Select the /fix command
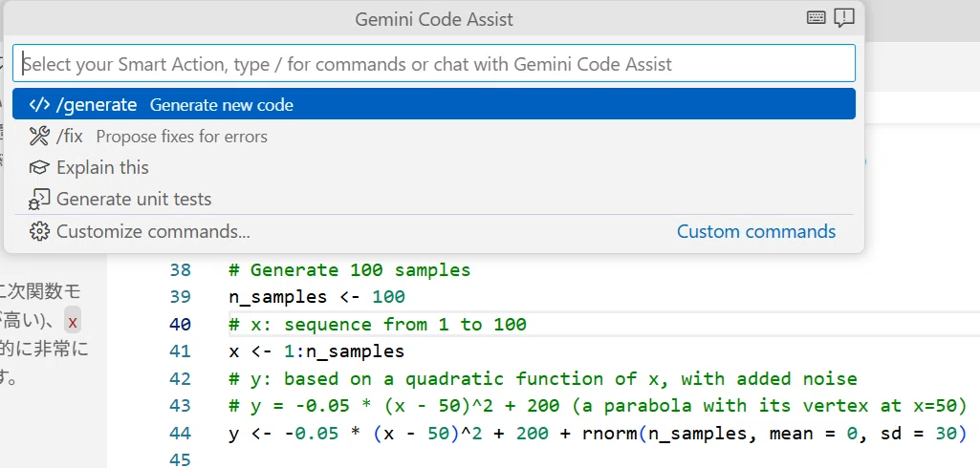The image size is (980, 468). (434, 136)
